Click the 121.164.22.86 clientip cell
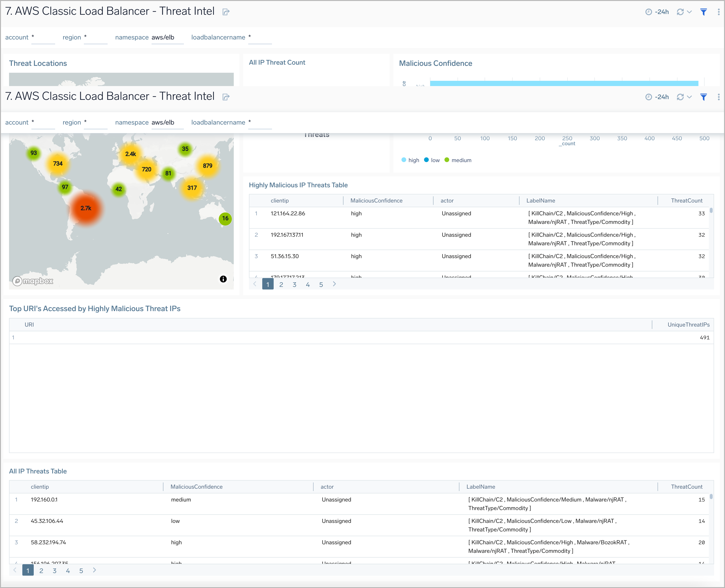The width and height of the screenshot is (725, 588). click(288, 213)
